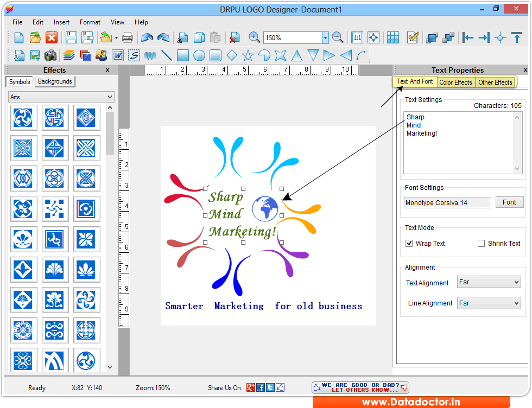Viewport: 532px width, 408px height.
Task: Share on Facebook
Action: (261, 387)
